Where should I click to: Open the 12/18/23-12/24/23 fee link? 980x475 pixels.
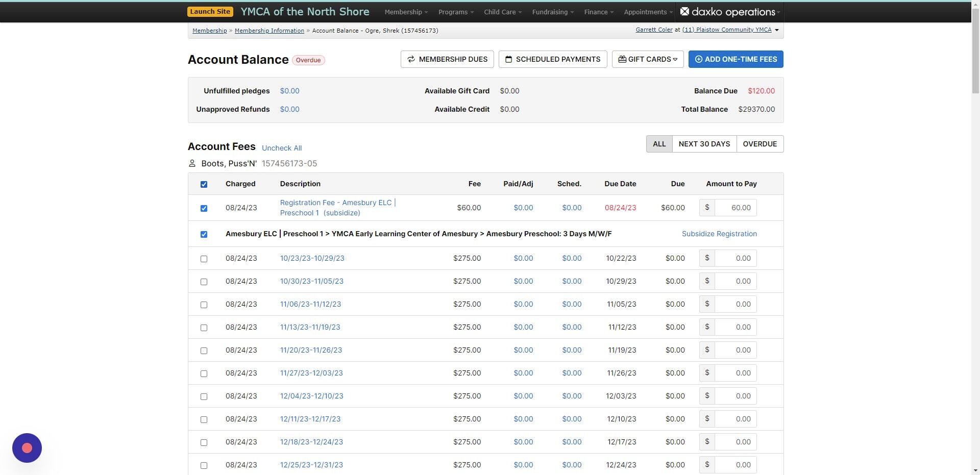(x=311, y=442)
